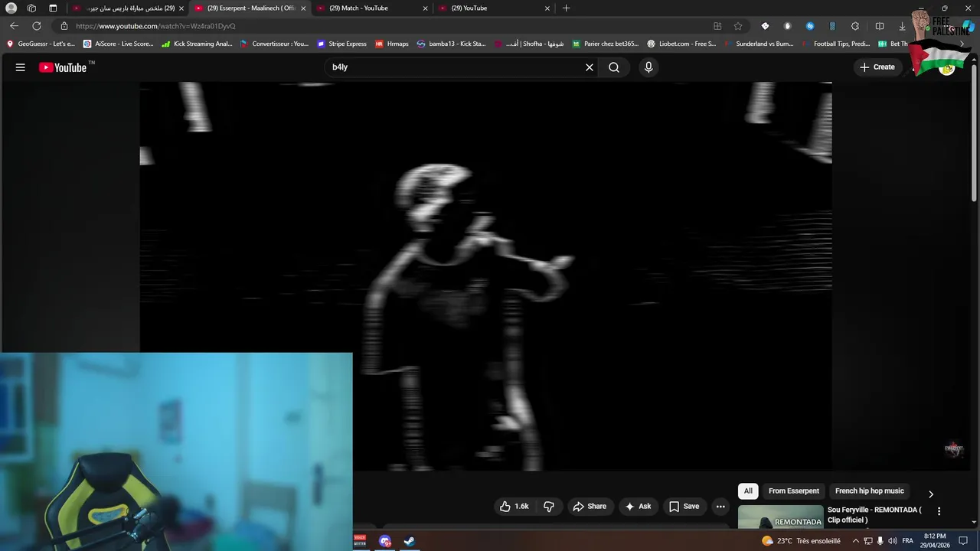The width and height of the screenshot is (980, 551).
Task: Show next filter chips arrow
Action: (x=931, y=494)
